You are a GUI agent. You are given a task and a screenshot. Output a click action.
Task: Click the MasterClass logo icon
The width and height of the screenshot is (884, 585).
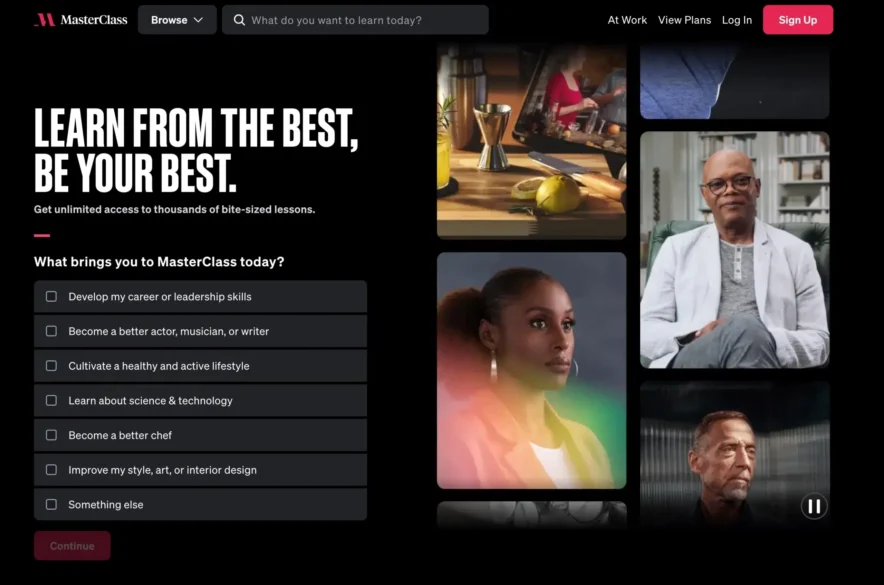click(x=44, y=20)
